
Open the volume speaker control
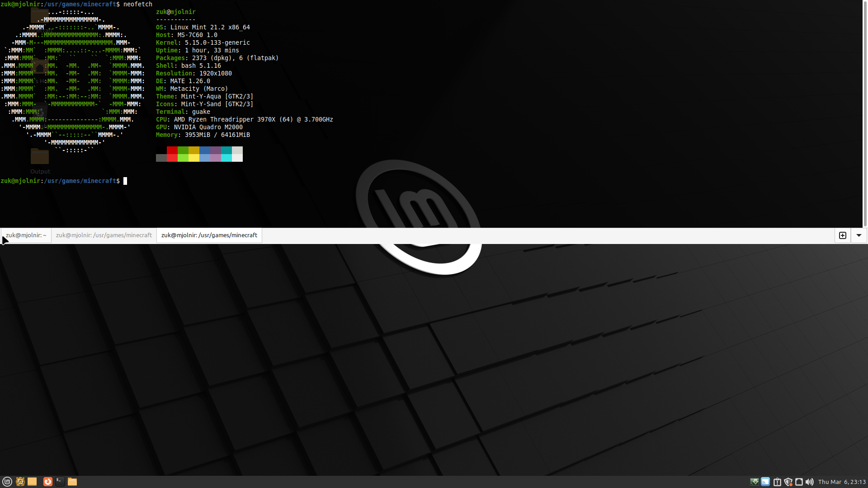tap(810, 482)
